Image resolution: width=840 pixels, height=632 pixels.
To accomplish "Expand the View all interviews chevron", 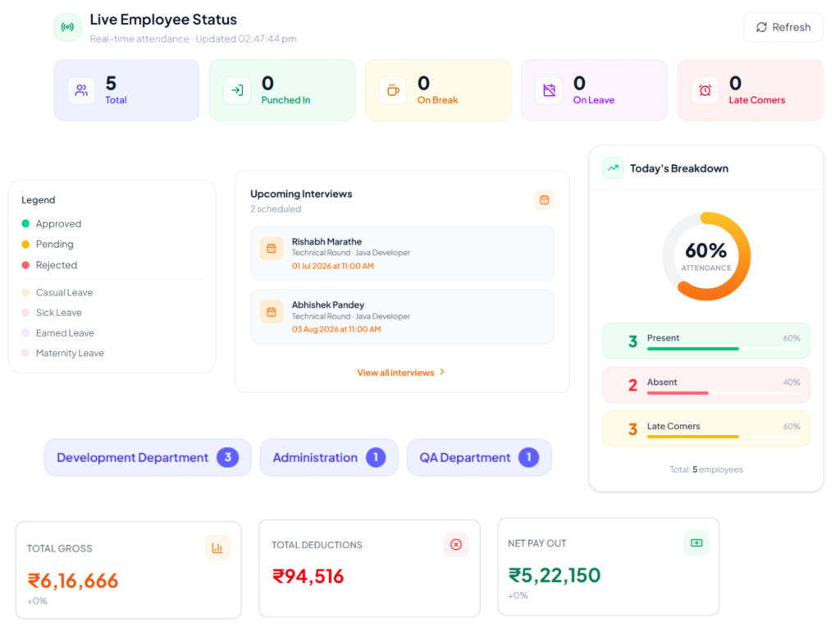I will 442,372.
